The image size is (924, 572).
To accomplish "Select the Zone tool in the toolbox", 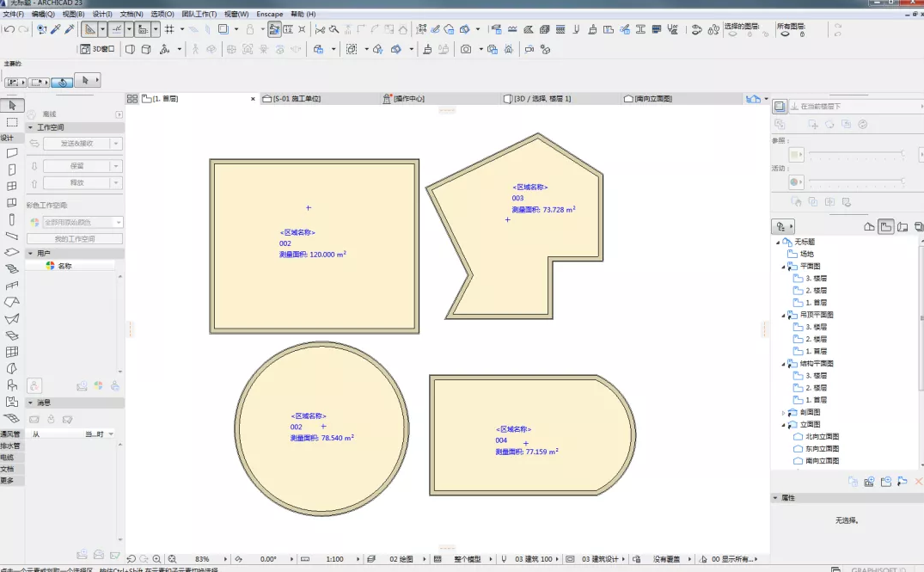I will tap(12, 402).
